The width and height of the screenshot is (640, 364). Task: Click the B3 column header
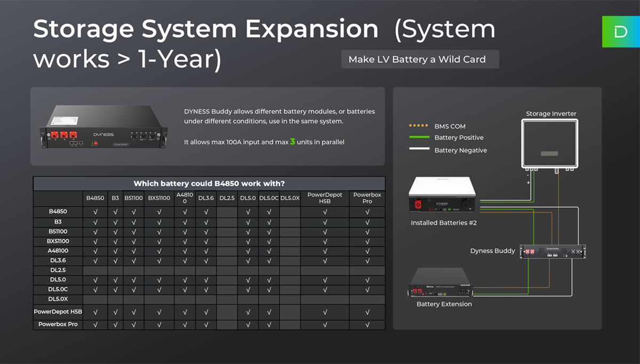(x=115, y=198)
